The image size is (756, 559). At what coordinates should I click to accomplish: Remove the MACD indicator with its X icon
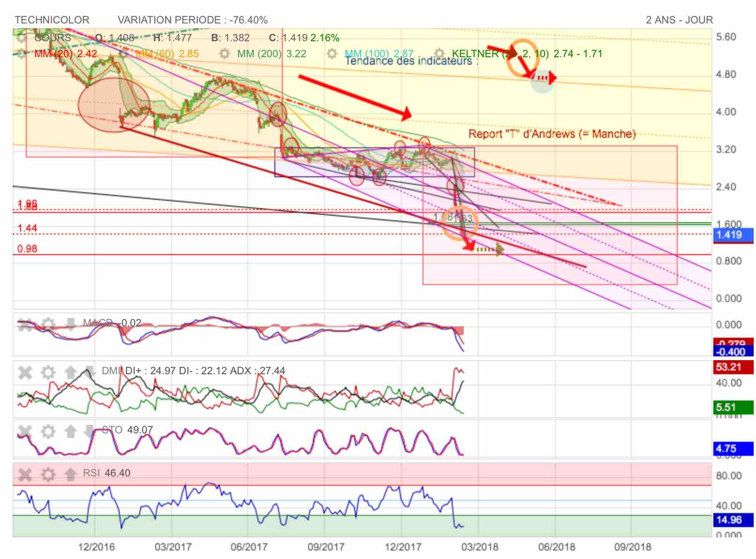point(25,324)
